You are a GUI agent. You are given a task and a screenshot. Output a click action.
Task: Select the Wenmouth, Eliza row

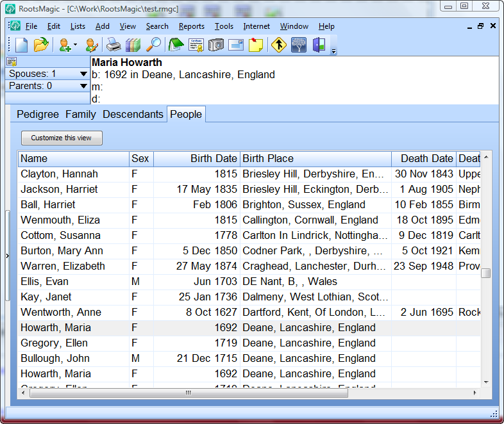(x=249, y=220)
